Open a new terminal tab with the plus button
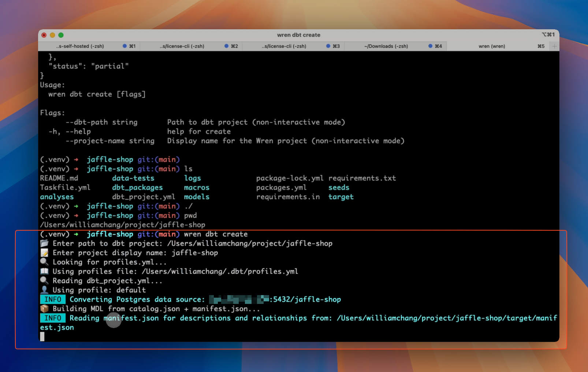588x372 pixels. click(x=554, y=46)
